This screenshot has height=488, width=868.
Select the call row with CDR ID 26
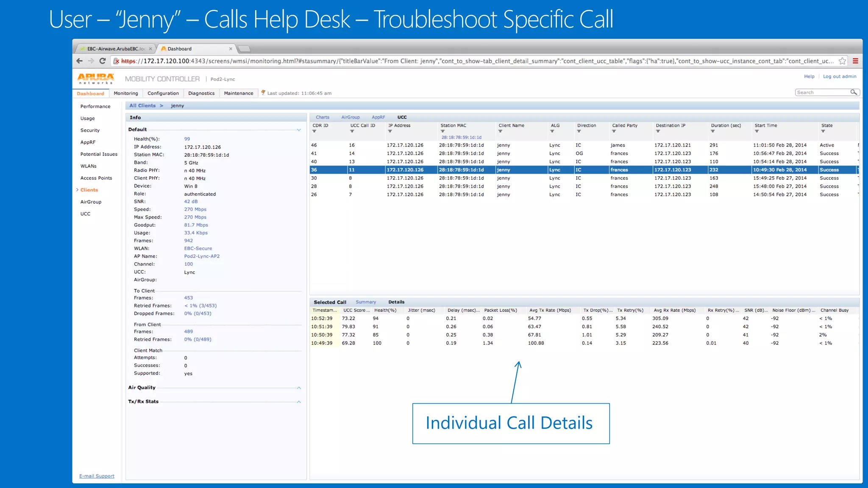pos(584,195)
